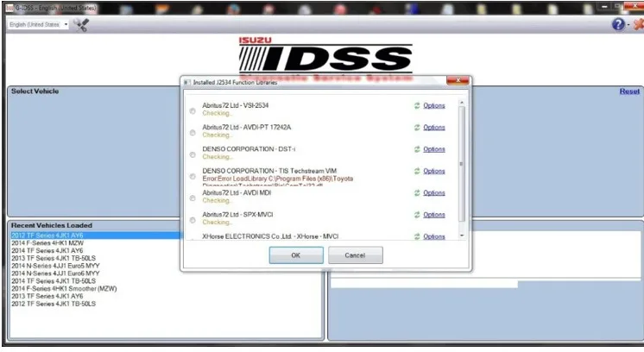Open Options link for AVDI-PT 17242A
Screen dimensions: 644x352
434,127
